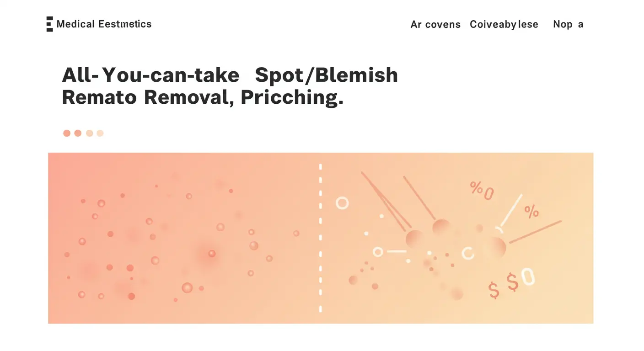Click the Remato Removal, Pricching heading line

(x=202, y=97)
